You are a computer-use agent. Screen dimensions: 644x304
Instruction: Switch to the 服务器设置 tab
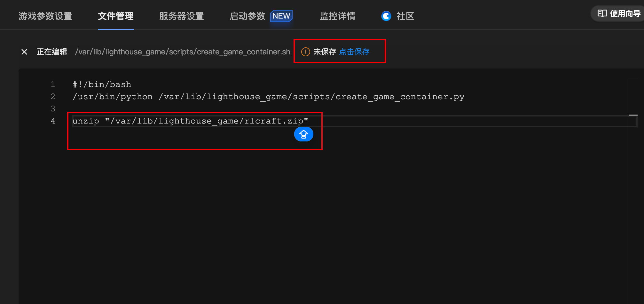[x=182, y=16]
